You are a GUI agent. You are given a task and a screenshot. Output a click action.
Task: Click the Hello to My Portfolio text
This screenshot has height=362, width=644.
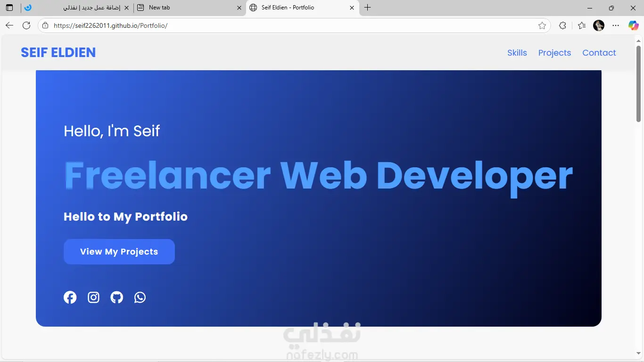[x=126, y=217]
